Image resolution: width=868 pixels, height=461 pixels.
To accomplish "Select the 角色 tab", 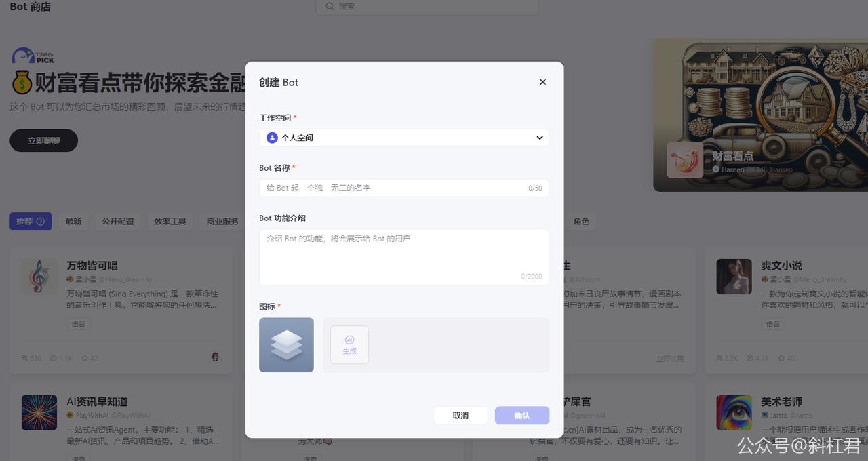I will point(581,221).
